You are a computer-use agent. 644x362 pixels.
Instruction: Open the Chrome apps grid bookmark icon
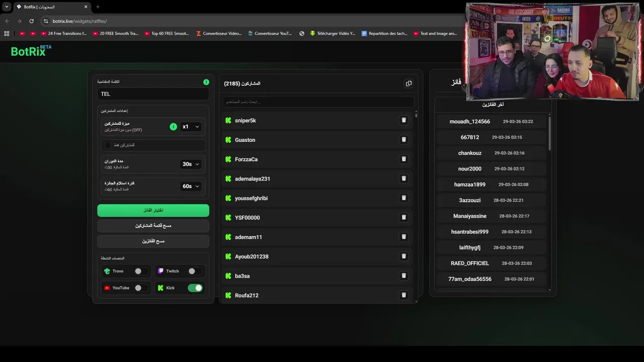[x=7, y=34]
